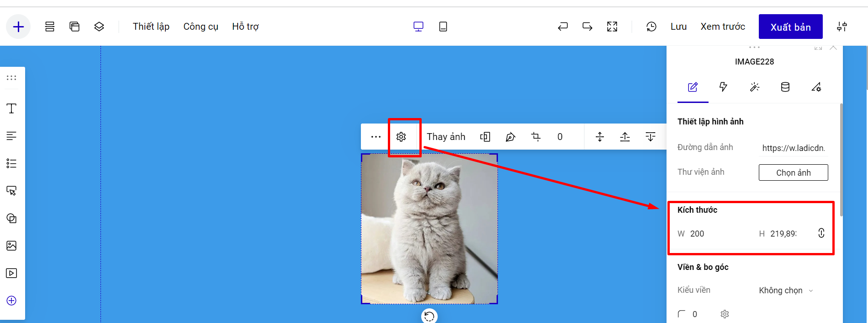Click the Xuất bản publish button
Image resolution: width=868 pixels, height=323 pixels.
point(790,27)
